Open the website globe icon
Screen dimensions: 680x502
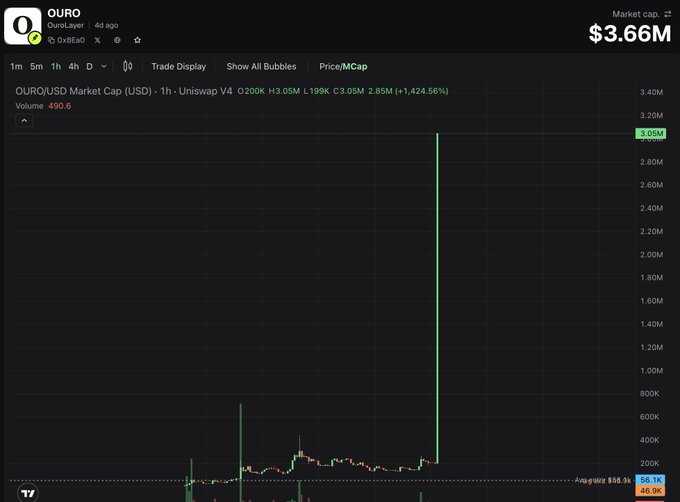tap(117, 40)
